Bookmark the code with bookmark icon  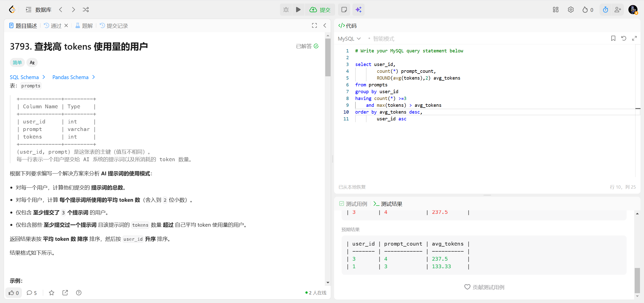click(613, 38)
